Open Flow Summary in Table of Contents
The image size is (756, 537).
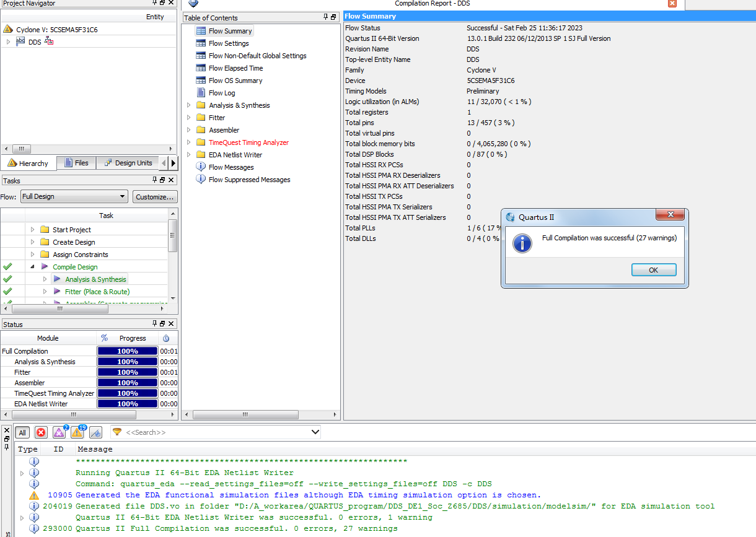230,31
